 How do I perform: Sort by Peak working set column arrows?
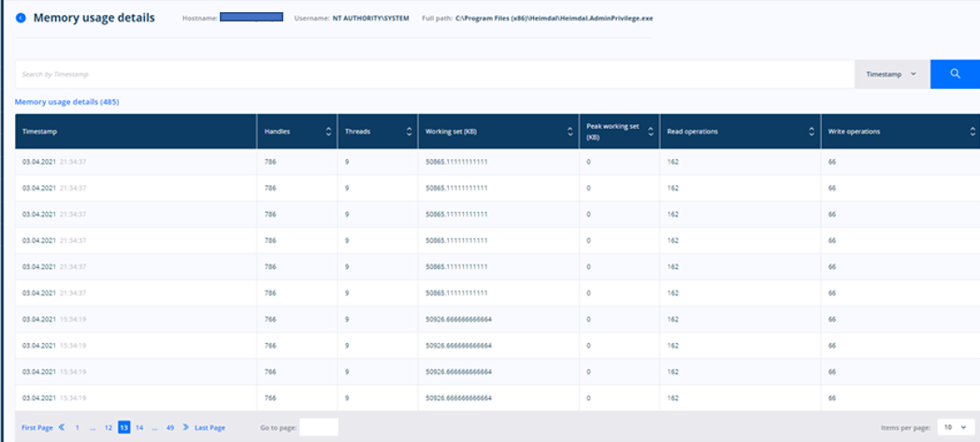(651, 132)
